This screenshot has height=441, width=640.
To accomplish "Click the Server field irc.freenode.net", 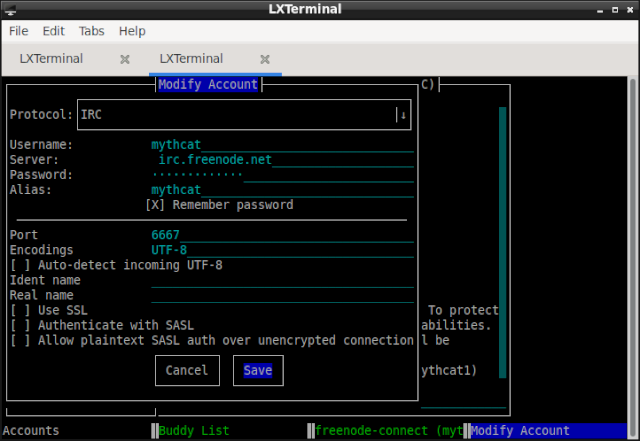I will pyautogui.click(x=282, y=160).
